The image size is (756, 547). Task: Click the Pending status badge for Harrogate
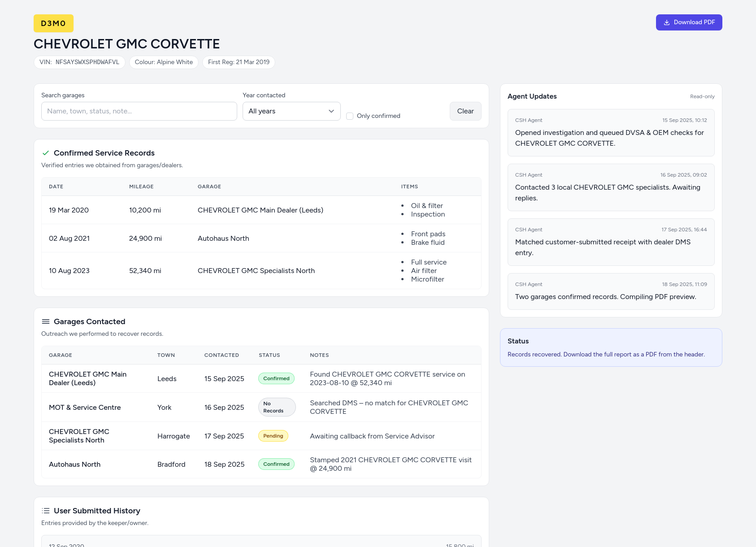click(273, 436)
